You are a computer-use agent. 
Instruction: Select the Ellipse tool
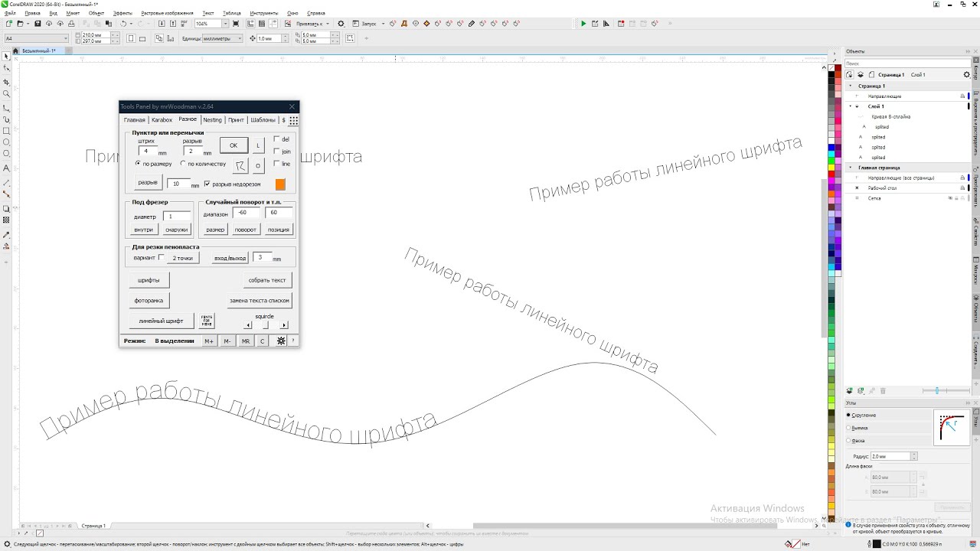tap(6, 142)
